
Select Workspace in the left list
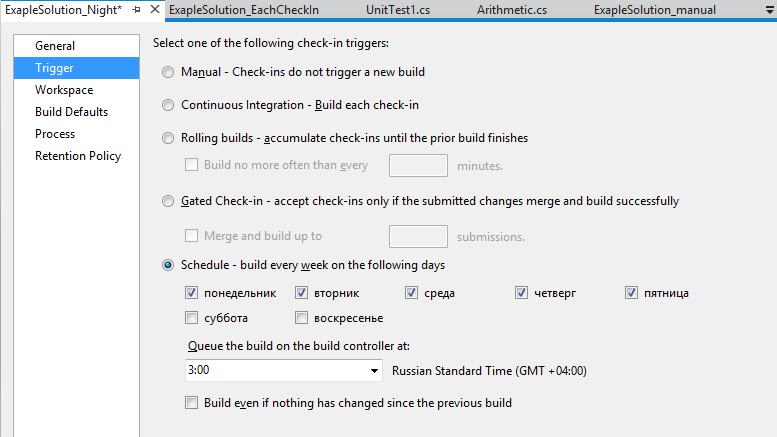pyautogui.click(x=64, y=90)
